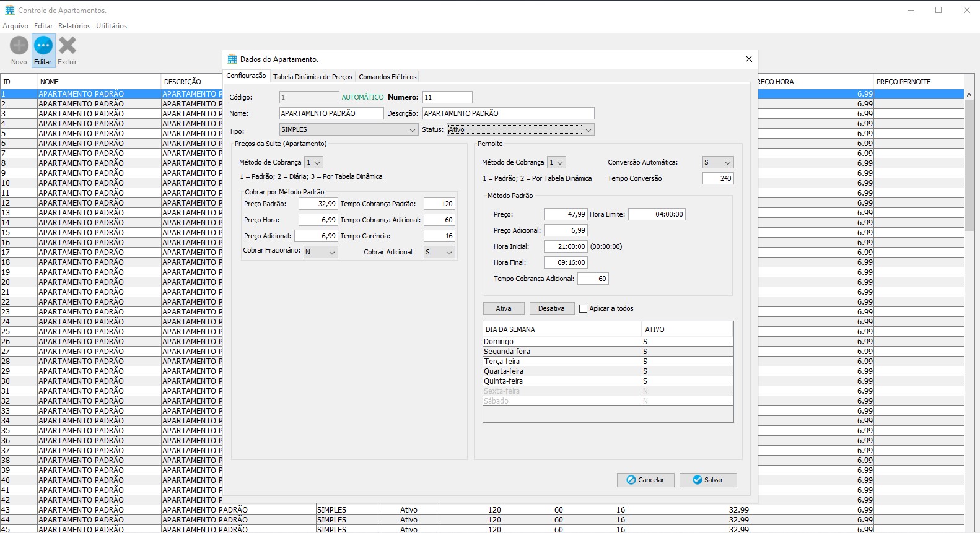Open the Conversão Automática dropdown
Image resolution: width=980 pixels, height=533 pixels.
718,162
